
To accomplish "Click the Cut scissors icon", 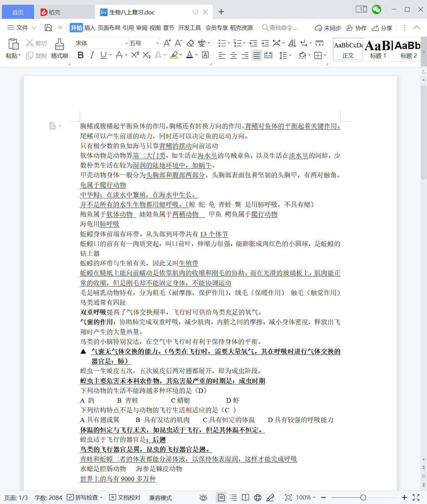I will pyautogui.click(x=30, y=43).
